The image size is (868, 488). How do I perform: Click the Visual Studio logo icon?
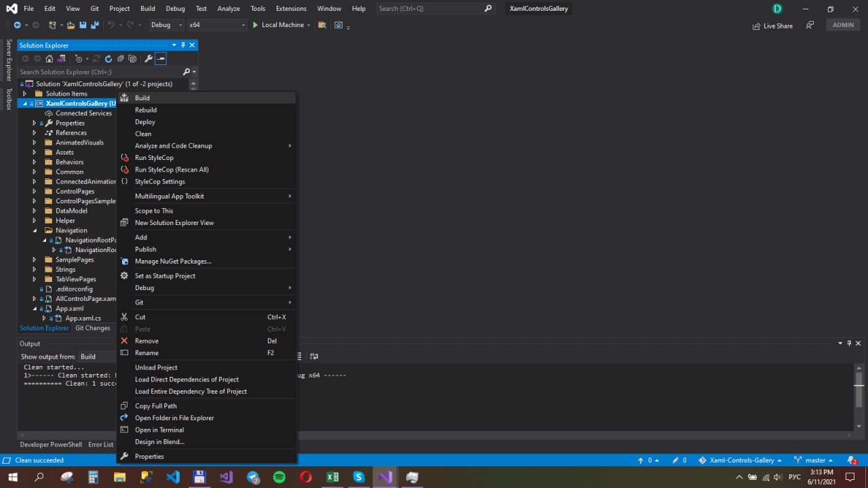click(x=12, y=9)
